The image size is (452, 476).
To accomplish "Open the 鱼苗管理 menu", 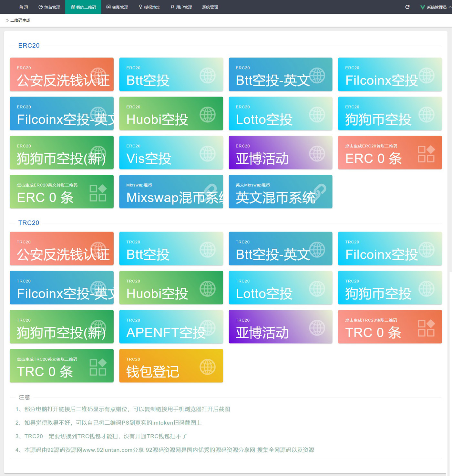I will [x=49, y=7].
